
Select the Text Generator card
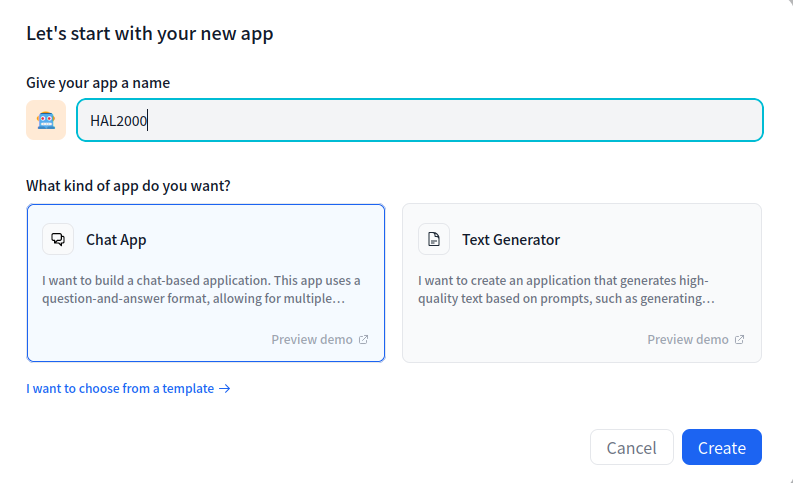(x=582, y=283)
